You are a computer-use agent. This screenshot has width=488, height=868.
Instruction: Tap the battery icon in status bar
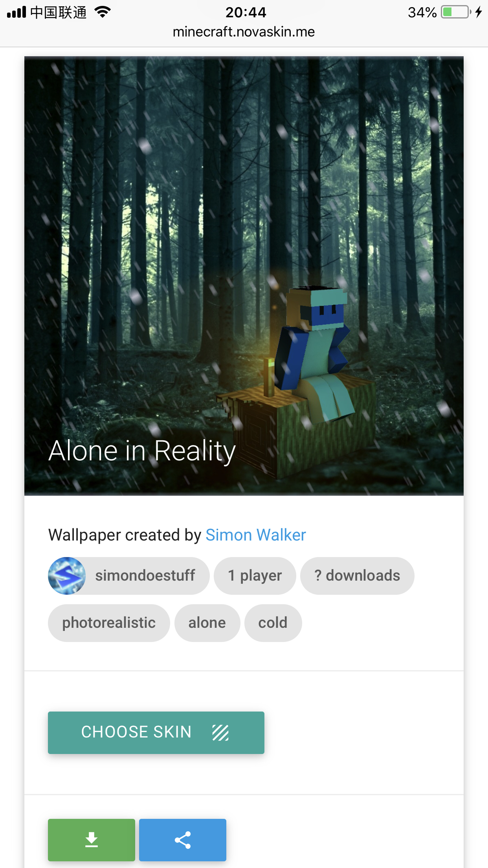point(456,12)
